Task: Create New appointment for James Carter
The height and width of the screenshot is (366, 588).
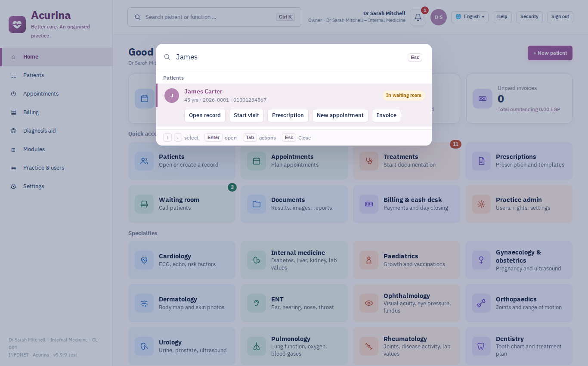Action: pyautogui.click(x=340, y=115)
